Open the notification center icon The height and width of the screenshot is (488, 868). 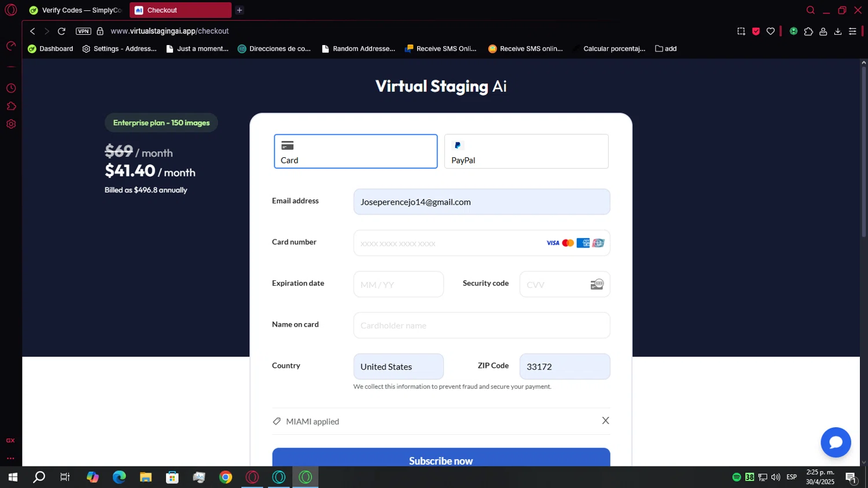click(851, 478)
